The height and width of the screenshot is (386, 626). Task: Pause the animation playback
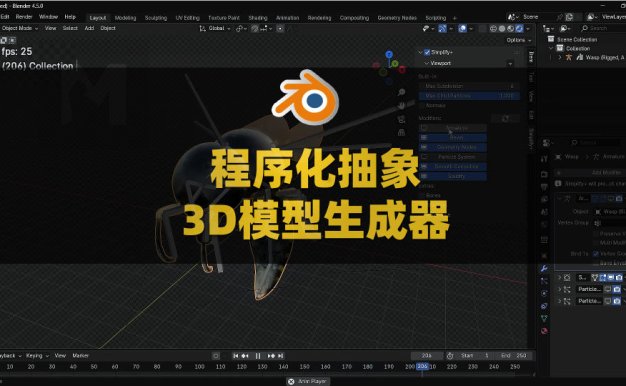click(x=258, y=356)
